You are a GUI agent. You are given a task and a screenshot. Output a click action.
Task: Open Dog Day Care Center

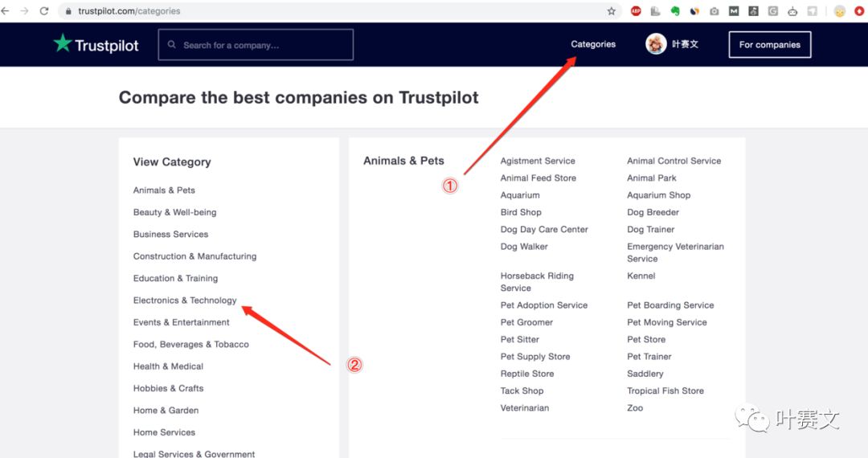click(x=544, y=230)
